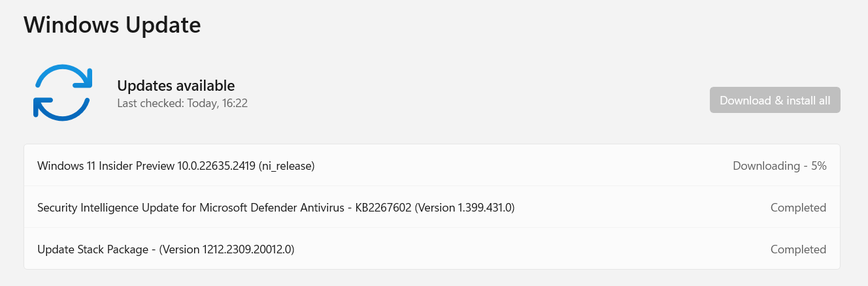868x286 pixels.
Task: Click the Downloading - 5% progress status
Action: click(780, 166)
